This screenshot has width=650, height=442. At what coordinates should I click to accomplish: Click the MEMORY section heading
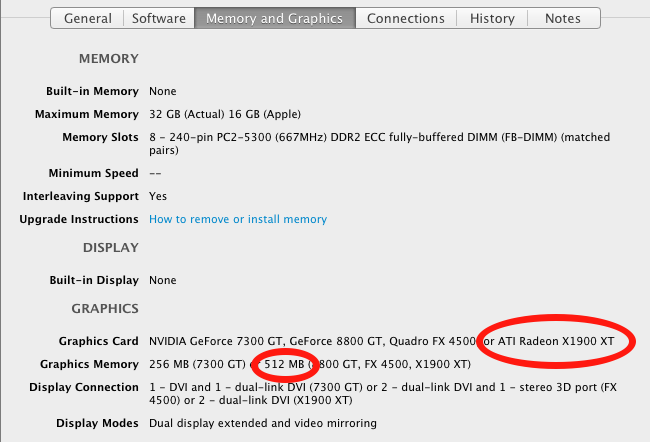[109, 58]
